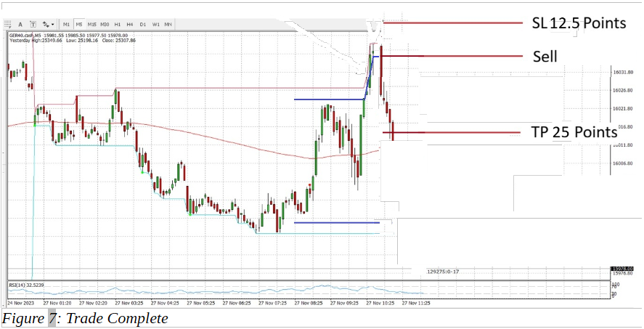Click the 15976.80 price scale label
Screen dimensions: 644x329
click(622, 273)
